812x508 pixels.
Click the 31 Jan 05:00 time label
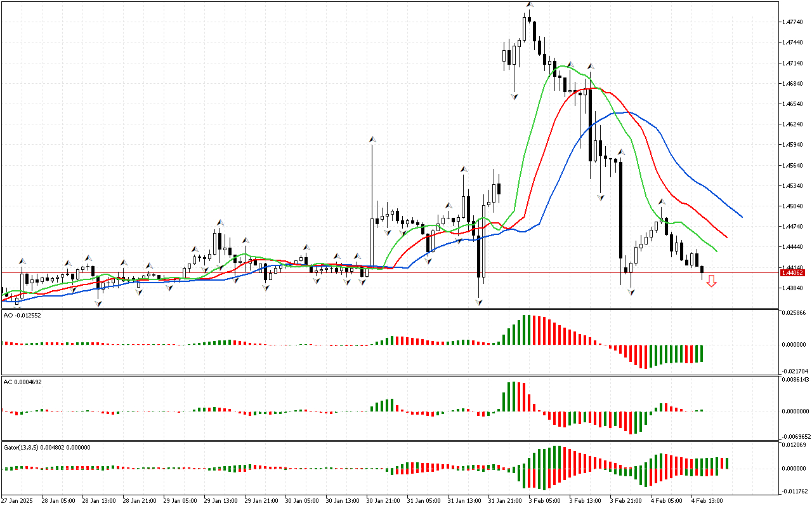tap(423, 500)
